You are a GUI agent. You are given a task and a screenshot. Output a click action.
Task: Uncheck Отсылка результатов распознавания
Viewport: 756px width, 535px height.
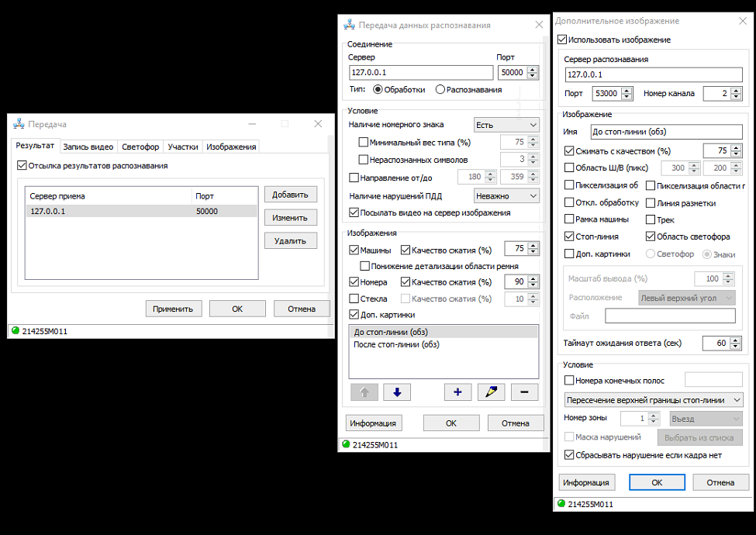(x=21, y=165)
